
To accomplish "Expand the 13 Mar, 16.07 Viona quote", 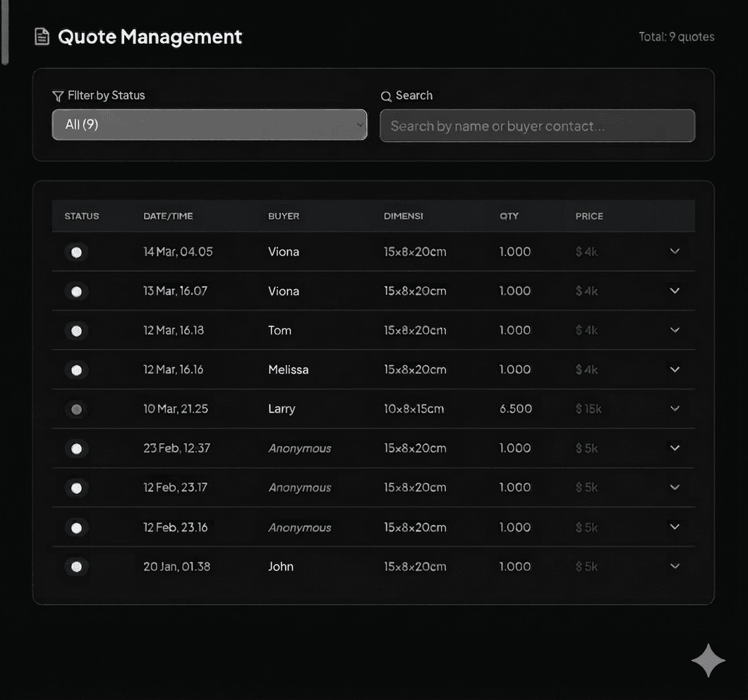I will point(675,291).
